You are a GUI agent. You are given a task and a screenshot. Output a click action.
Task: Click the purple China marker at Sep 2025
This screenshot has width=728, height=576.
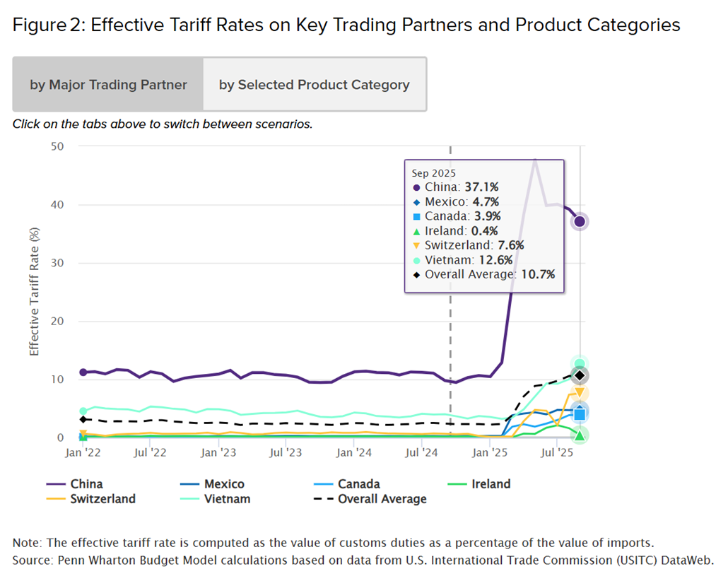(x=580, y=222)
